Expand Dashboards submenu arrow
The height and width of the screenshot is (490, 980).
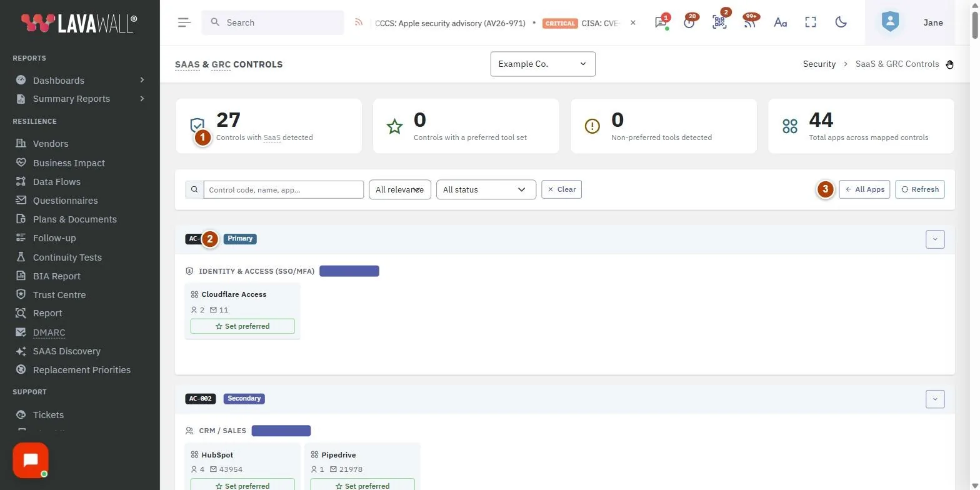[x=142, y=80]
